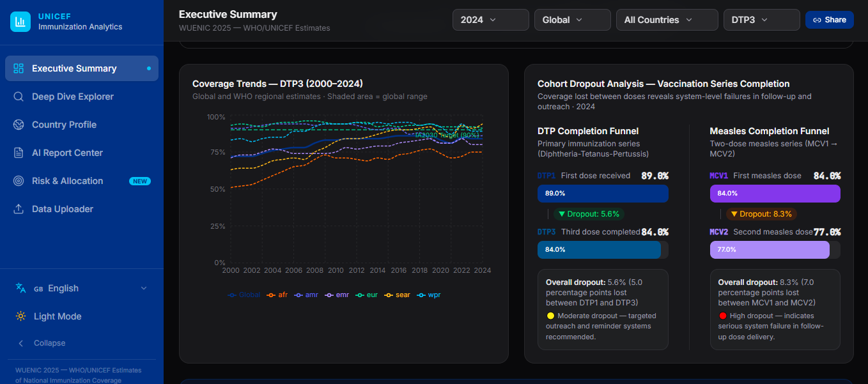This screenshot has height=384, width=868.
Task: Click the Collapse sidebar chevron icon
Action: tap(21, 343)
